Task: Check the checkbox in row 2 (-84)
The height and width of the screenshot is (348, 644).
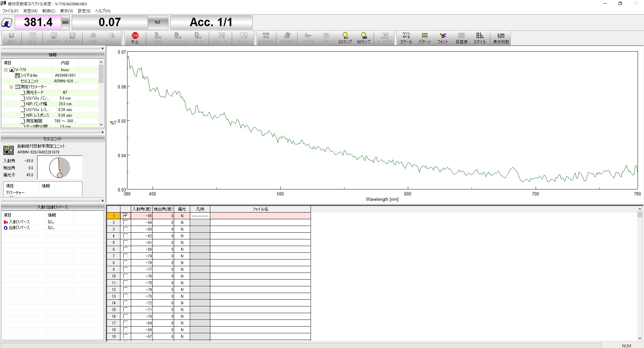Action: click(x=125, y=222)
